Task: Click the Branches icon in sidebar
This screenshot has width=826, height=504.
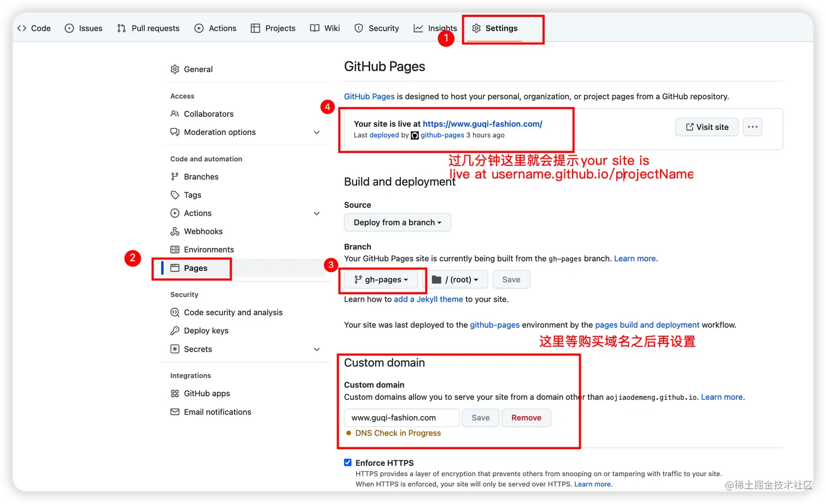Action: pos(175,177)
